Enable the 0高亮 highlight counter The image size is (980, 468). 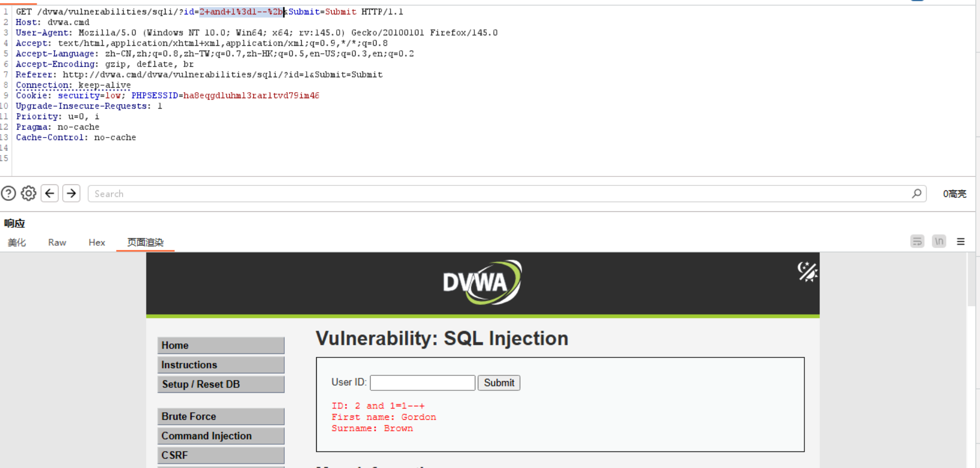pyautogui.click(x=955, y=193)
